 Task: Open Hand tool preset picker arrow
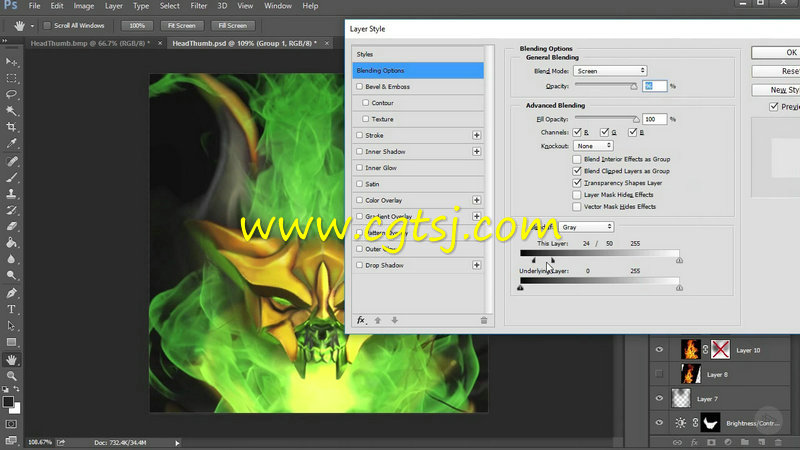32,26
